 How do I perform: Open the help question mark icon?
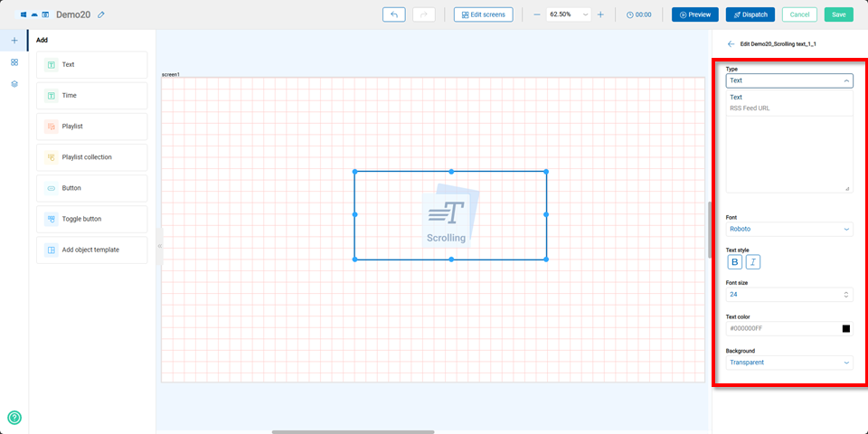point(14,418)
